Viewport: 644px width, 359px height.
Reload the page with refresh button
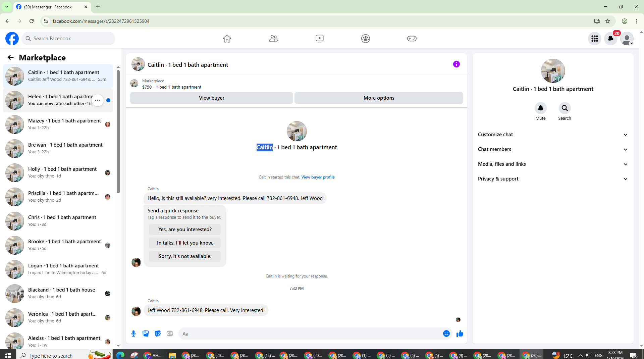pos(32,21)
